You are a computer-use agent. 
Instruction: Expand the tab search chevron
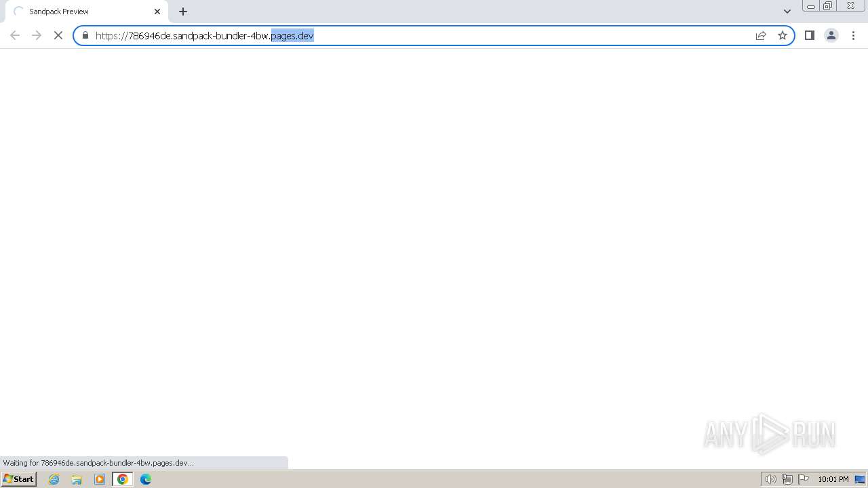(787, 12)
